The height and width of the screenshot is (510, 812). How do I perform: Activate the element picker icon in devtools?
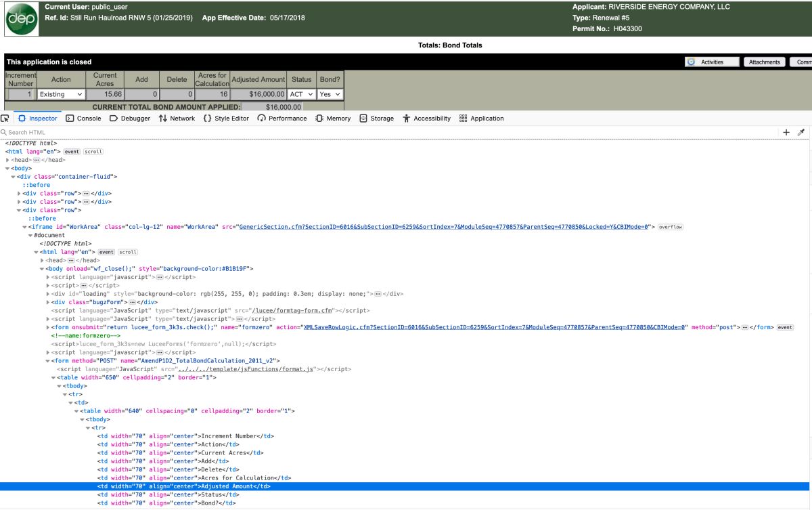pos(5,119)
